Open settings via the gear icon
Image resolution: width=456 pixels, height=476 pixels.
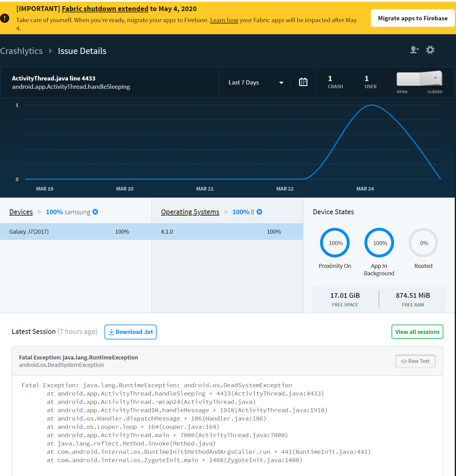tap(430, 50)
